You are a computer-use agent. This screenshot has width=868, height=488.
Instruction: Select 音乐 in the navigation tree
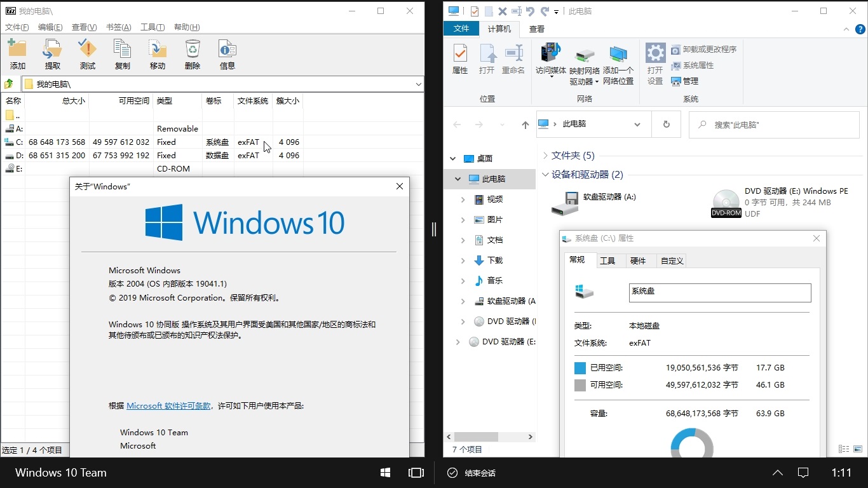495,280
